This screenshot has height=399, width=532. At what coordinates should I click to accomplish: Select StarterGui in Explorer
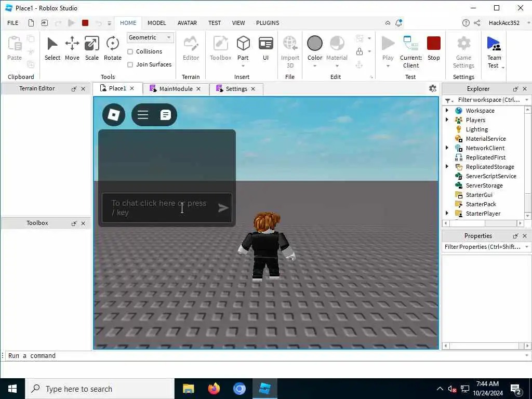click(x=478, y=195)
